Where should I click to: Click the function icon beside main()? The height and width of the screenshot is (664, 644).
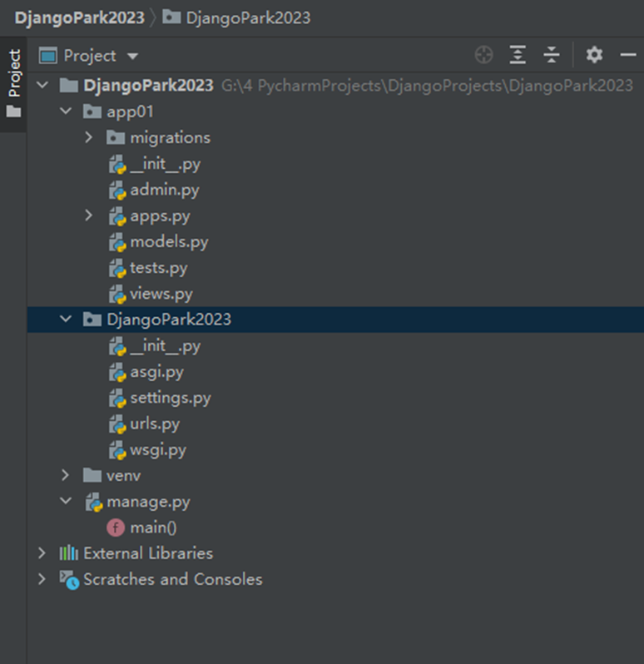tap(115, 528)
